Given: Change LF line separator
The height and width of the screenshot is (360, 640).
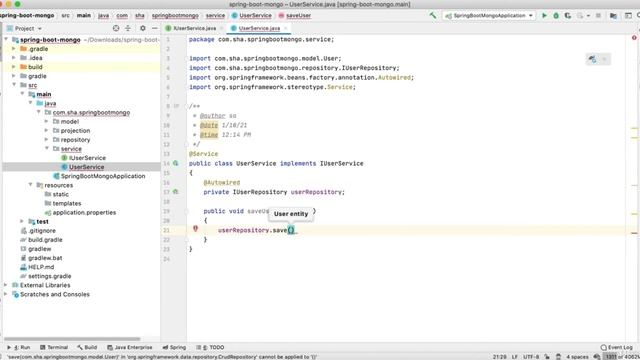Looking at the screenshot, I should [515, 357].
